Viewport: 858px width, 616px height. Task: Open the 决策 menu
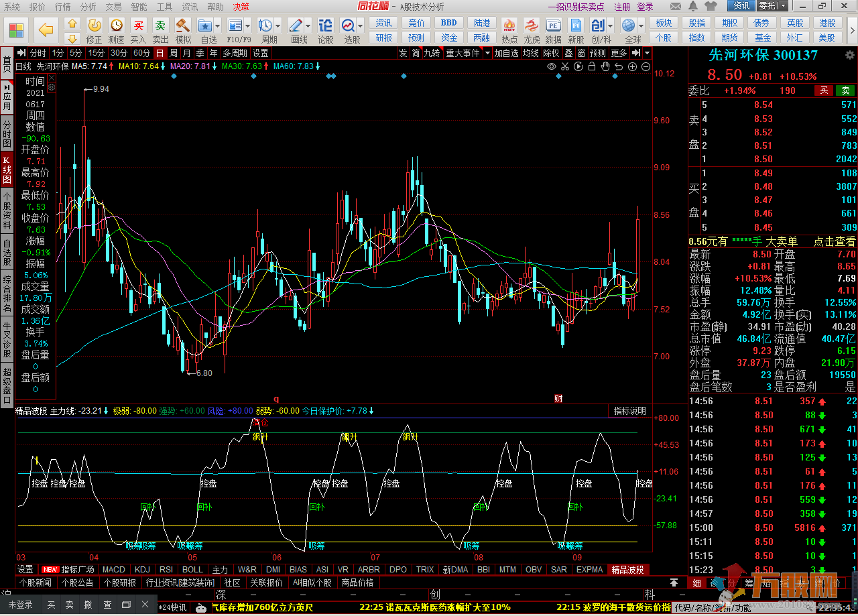coord(241,6)
